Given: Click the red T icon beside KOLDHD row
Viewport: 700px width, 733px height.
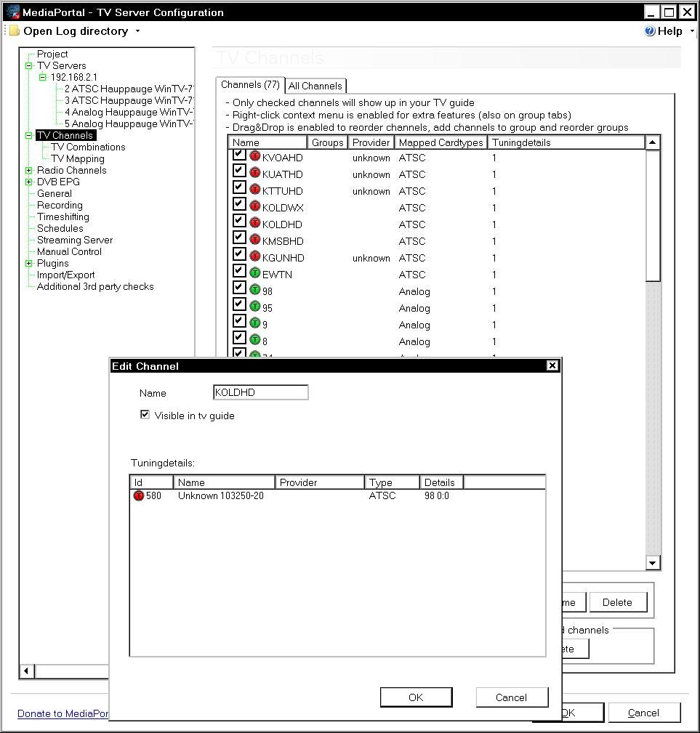Looking at the screenshot, I should (x=255, y=223).
